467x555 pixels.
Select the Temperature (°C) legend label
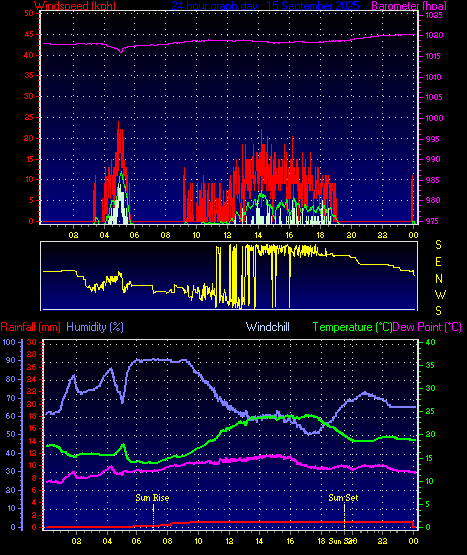(352, 327)
